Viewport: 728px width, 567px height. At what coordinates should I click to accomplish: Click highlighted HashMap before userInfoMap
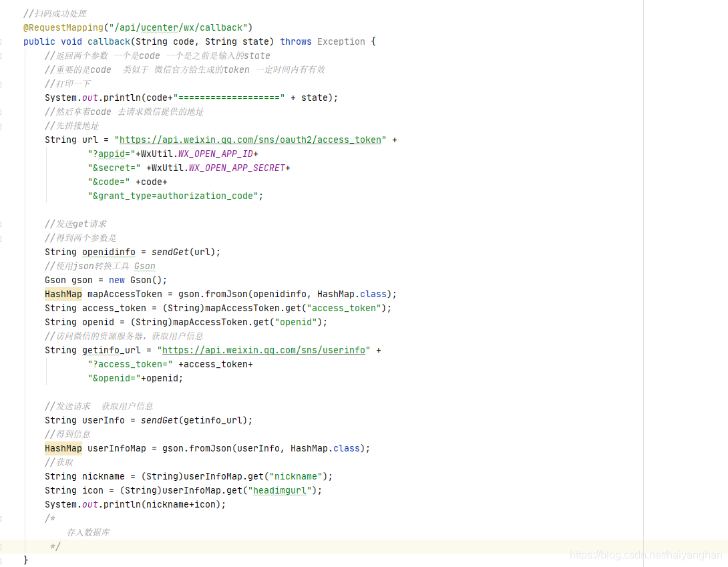coord(63,448)
